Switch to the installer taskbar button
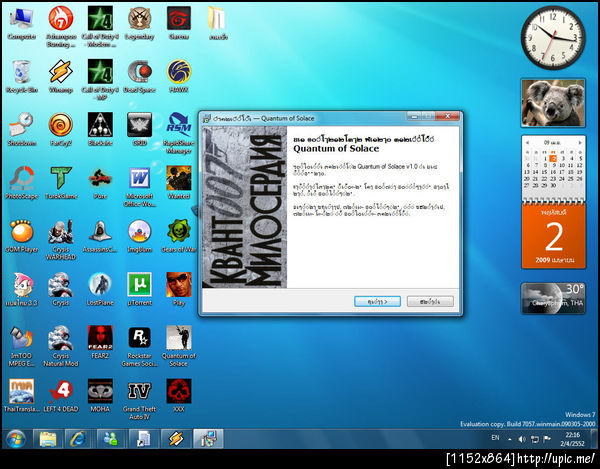 tap(208, 439)
